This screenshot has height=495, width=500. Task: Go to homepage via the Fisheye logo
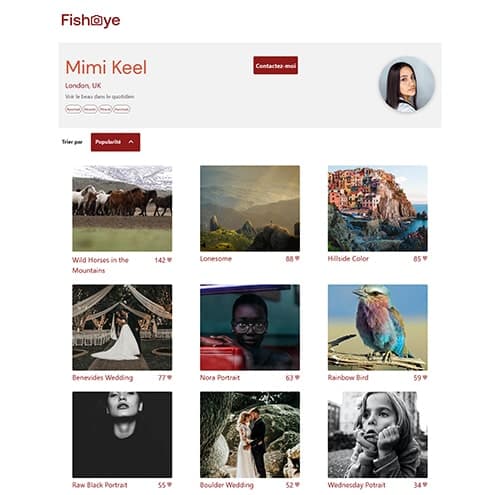90,20
